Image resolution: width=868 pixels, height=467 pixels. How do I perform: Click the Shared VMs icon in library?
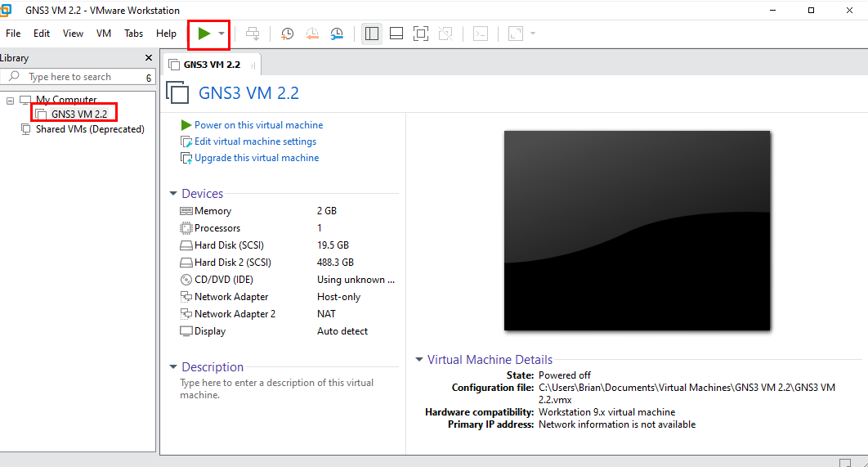point(25,129)
